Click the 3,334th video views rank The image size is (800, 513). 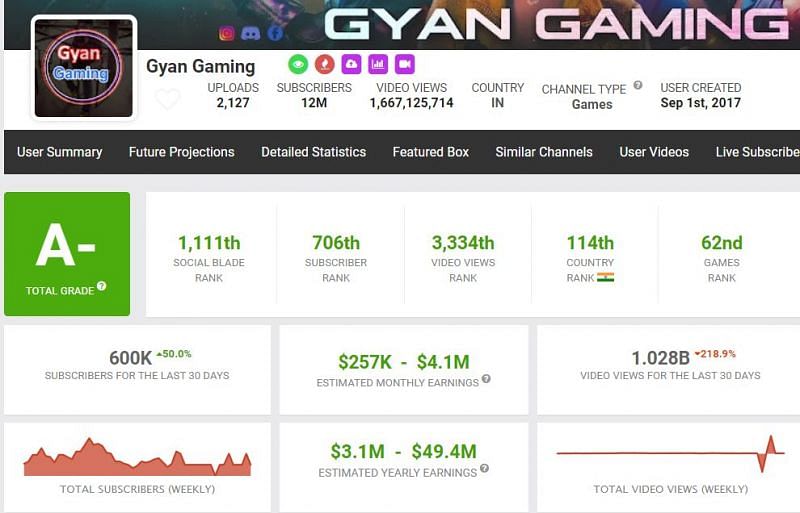click(463, 243)
